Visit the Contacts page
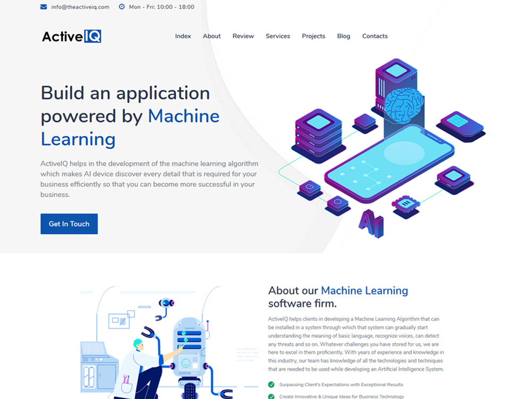 tap(375, 36)
